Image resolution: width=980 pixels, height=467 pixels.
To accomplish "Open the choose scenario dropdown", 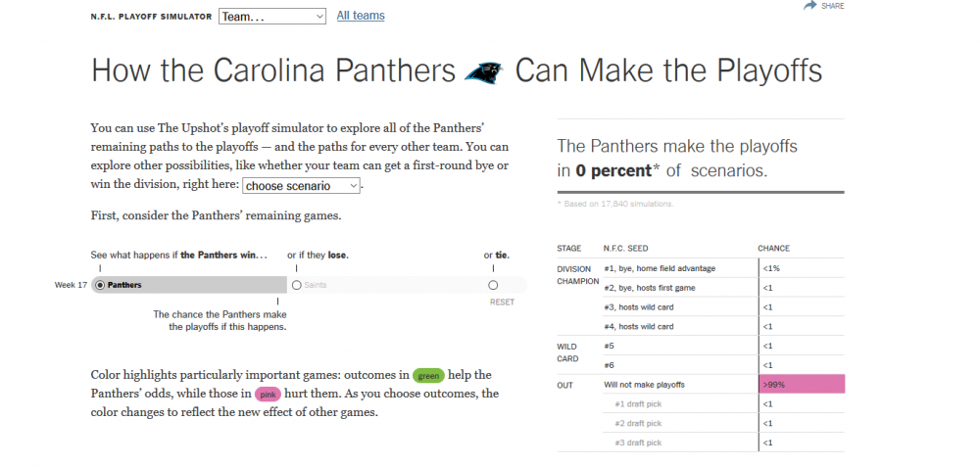I will (301, 185).
